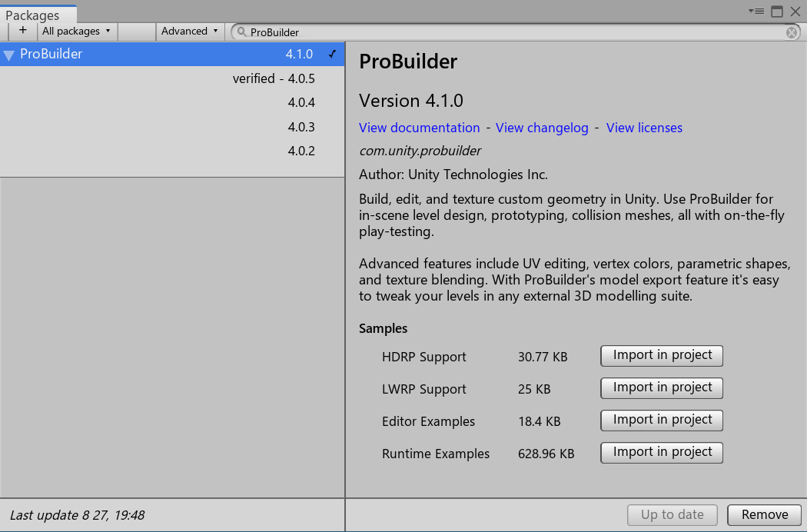Close the Packages window

pyautogui.click(x=795, y=11)
